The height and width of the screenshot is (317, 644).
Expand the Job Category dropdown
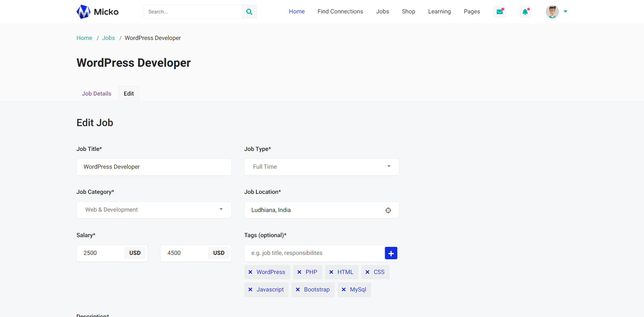click(154, 210)
